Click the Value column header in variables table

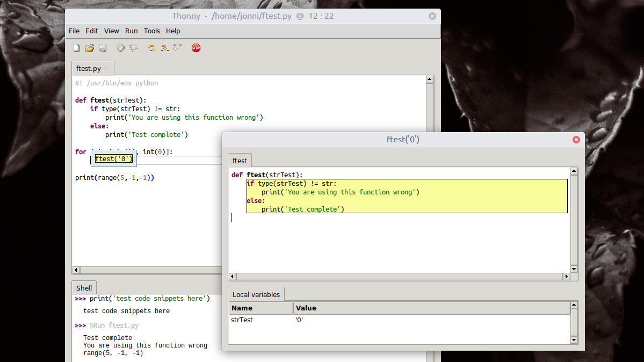click(x=432, y=308)
